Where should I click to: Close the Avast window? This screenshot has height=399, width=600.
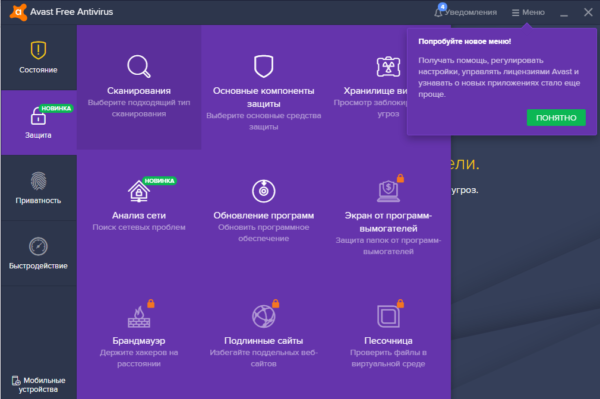pos(588,12)
